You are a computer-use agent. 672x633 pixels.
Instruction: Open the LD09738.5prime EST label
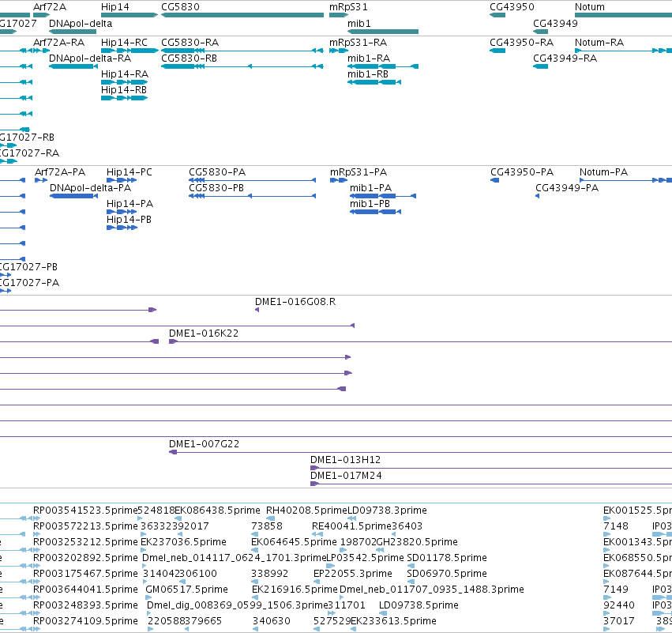[x=419, y=605]
